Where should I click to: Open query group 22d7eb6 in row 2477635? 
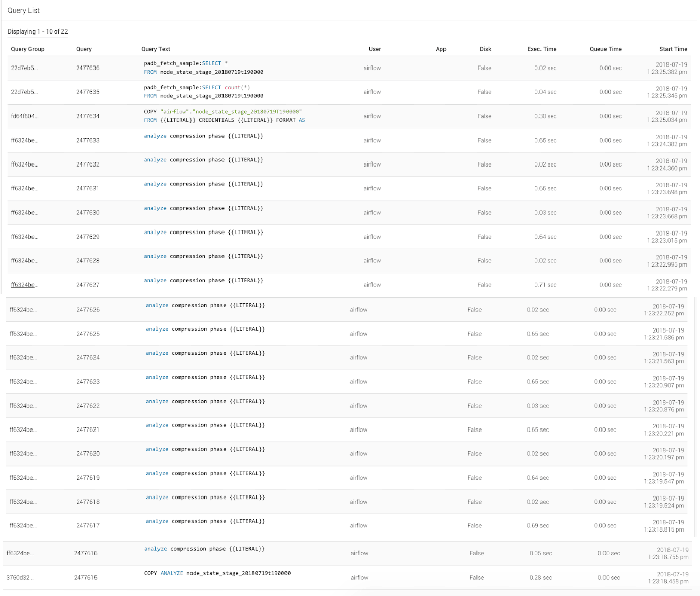tap(24, 92)
